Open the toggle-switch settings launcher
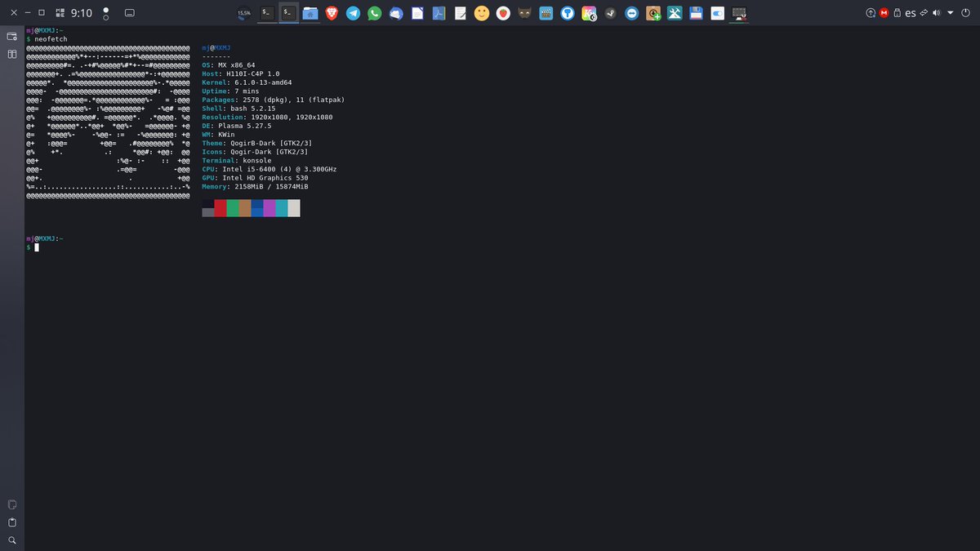 coord(718,13)
